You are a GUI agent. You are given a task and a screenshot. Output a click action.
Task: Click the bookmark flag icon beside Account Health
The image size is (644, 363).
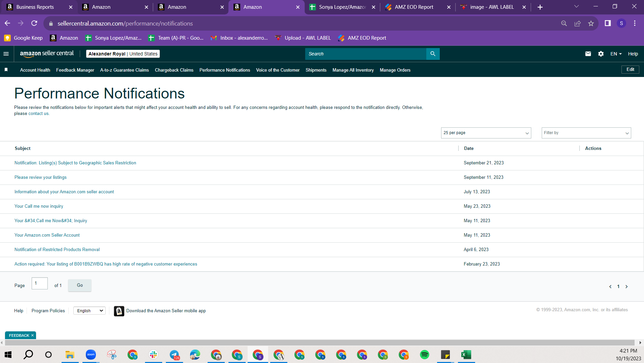[6, 70]
